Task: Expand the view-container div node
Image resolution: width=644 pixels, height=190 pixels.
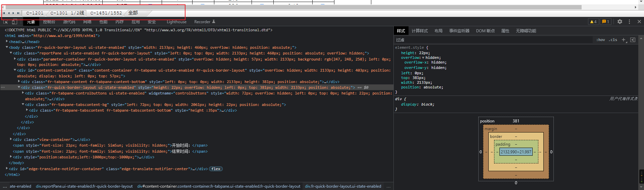Action: pos(11,139)
